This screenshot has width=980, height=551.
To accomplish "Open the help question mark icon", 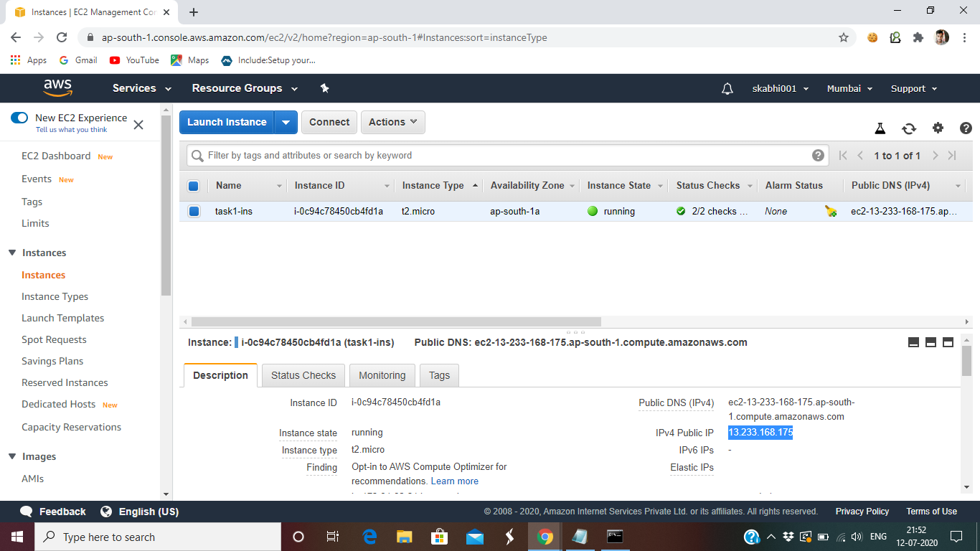I will click(966, 128).
